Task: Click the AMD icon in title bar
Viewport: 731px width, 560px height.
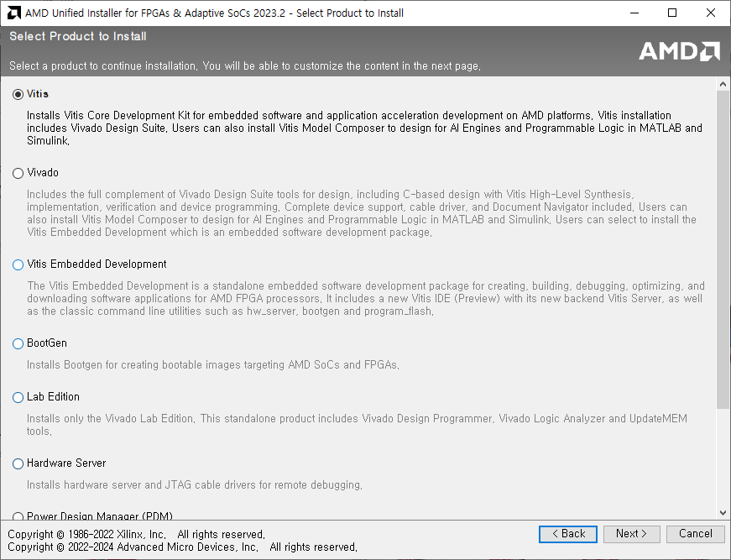Action: tap(14, 13)
